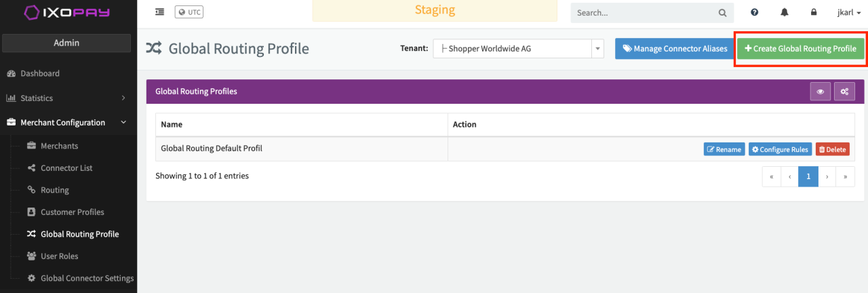This screenshot has height=293, width=868.
Task: Click the help question mark icon
Action: 755,12
